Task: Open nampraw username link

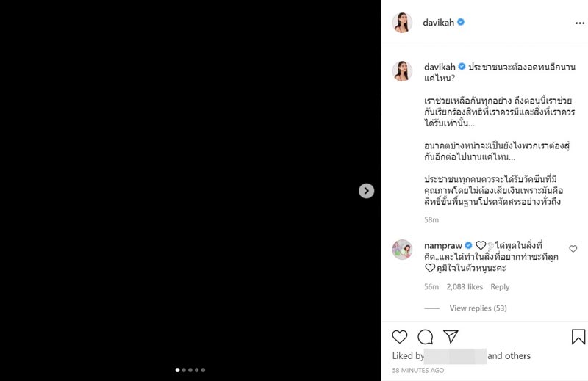Action: [x=442, y=244]
